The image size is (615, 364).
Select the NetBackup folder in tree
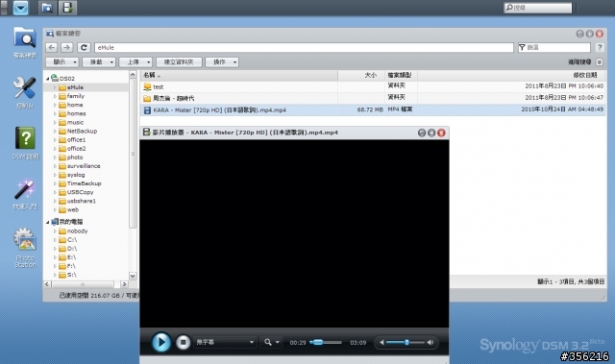(82, 131)
